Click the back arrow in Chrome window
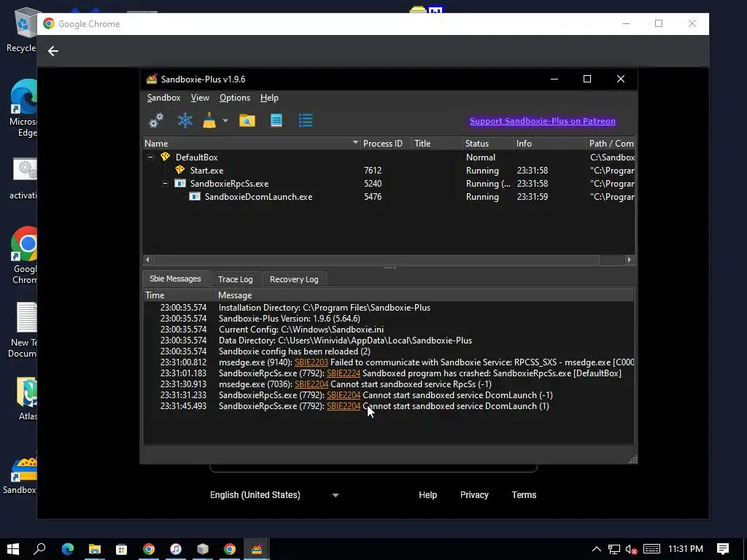The width and height of the screenshot is (747, 560). [x=53, y=51]
